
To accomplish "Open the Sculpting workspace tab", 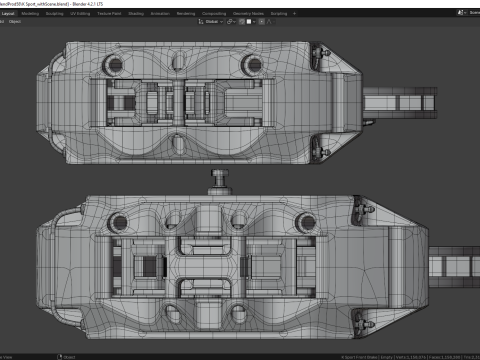I will [x=54, y=14].
